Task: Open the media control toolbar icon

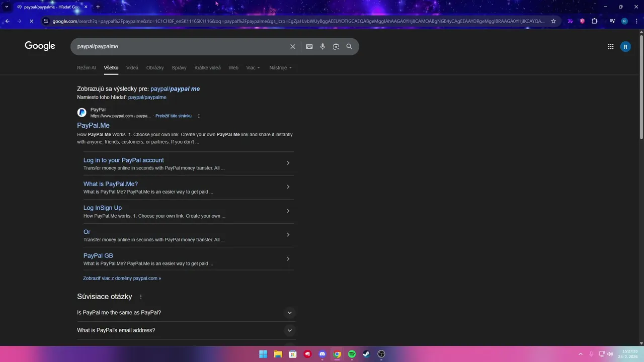Action: tap(612, 21)
